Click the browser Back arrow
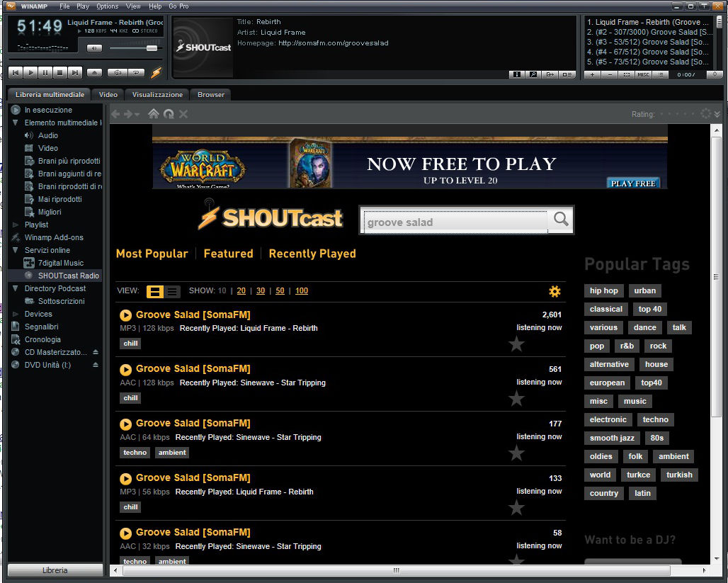The height and width of the screenshot is (583, 728). (x=115, y=114)
